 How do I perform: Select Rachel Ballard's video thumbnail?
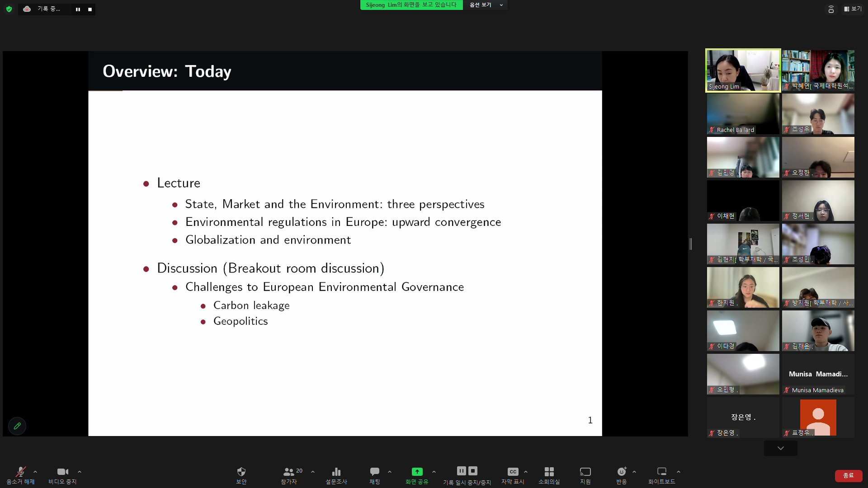[743, 114]
